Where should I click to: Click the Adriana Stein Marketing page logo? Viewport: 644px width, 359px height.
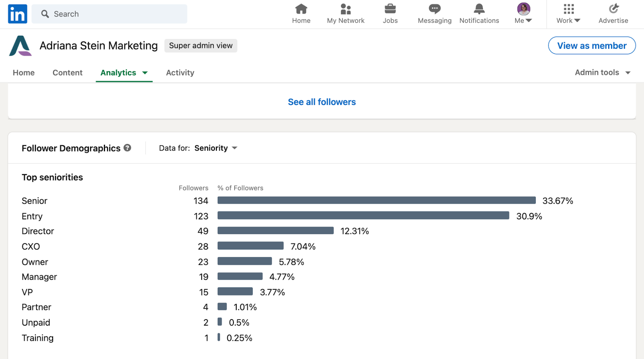pos(20,45)
